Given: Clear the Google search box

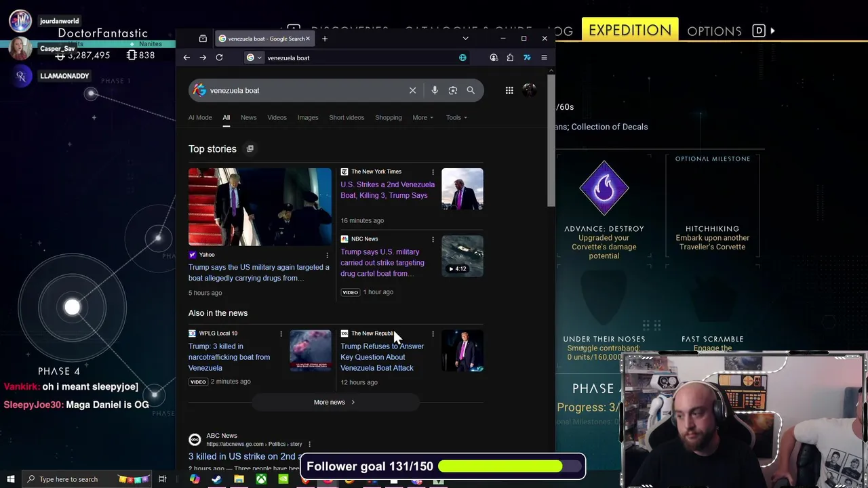Looking at the screenshot, I should tap(412, 90).
